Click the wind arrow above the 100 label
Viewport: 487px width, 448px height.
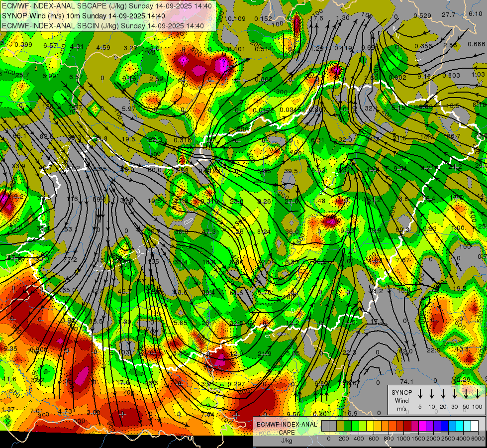point(478,393)
